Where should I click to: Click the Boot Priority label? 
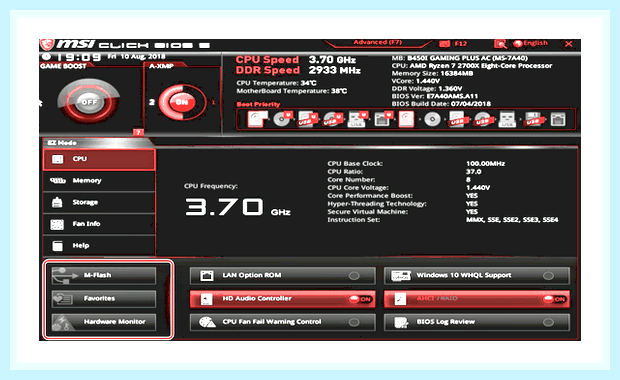[x=258, y=104]
